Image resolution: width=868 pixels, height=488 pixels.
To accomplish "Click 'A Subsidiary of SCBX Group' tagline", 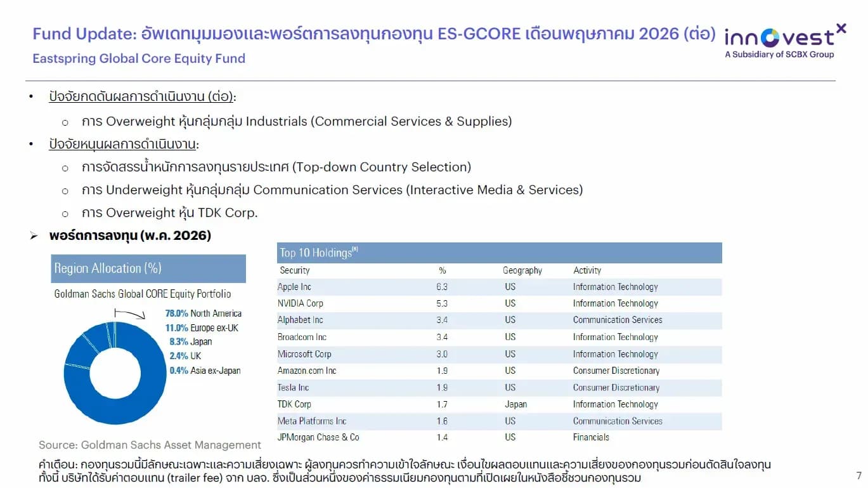I will pyautogui.click(x=779, y=55).
